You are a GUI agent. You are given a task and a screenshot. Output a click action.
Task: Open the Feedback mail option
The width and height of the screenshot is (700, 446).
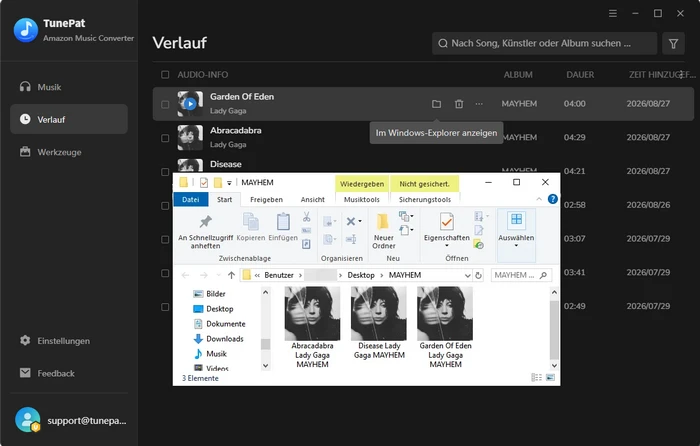69,373
